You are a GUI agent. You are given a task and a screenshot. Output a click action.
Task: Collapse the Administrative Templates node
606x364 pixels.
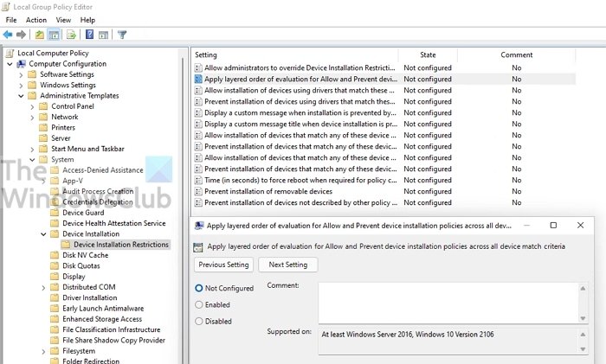[x=22, y=96]
